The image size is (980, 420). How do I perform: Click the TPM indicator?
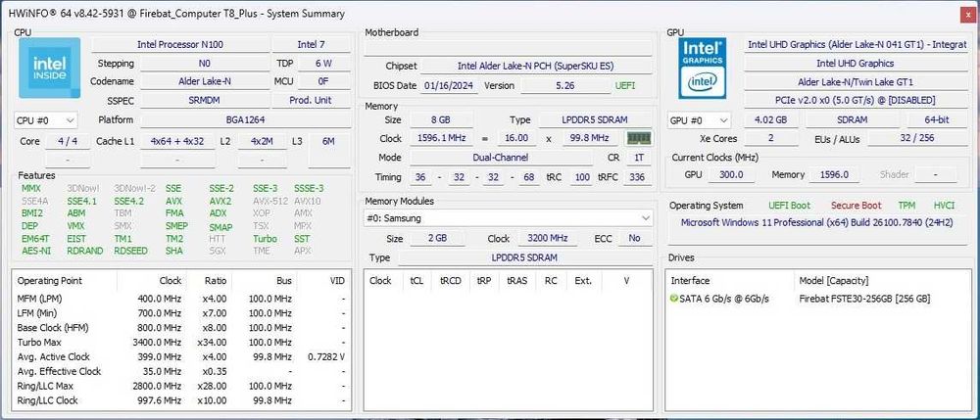[906, 206]
